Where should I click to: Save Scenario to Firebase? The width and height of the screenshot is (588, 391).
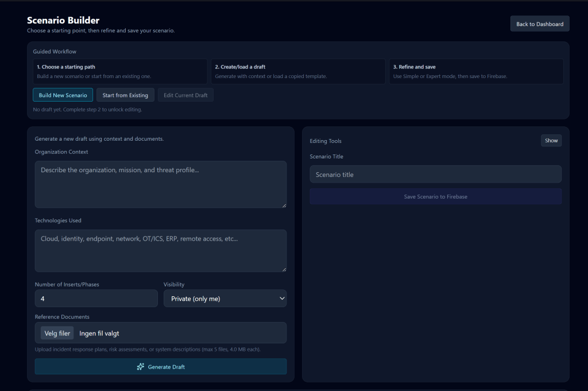tap(435, 196)
